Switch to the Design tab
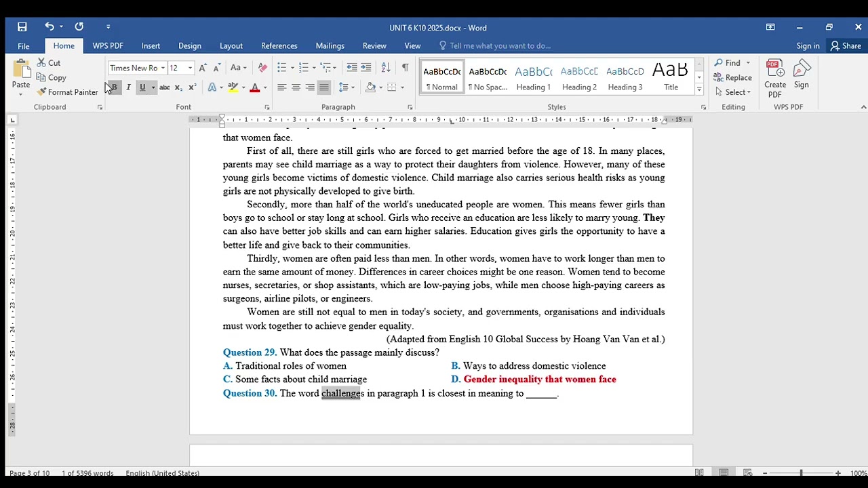Image resolution: width=868 pixels, height=488 pixels. [190, 46]
